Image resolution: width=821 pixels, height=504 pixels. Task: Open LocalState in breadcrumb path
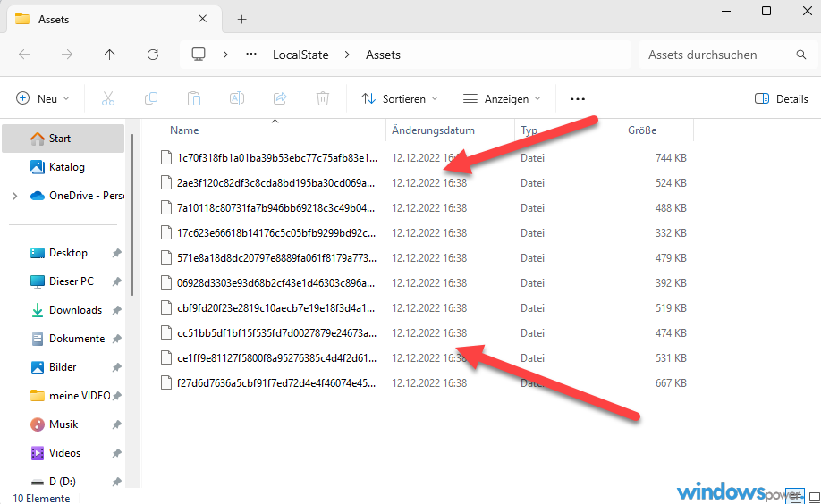(x=300, y=55)
